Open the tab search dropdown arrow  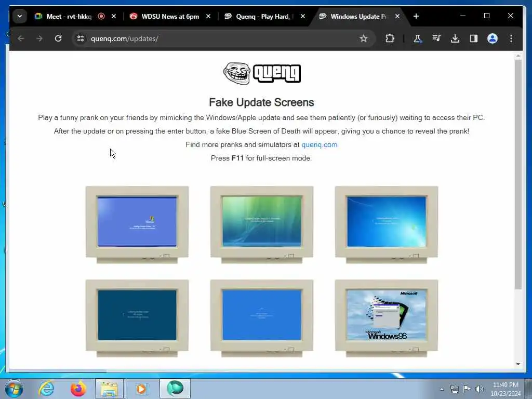[20, 16]
